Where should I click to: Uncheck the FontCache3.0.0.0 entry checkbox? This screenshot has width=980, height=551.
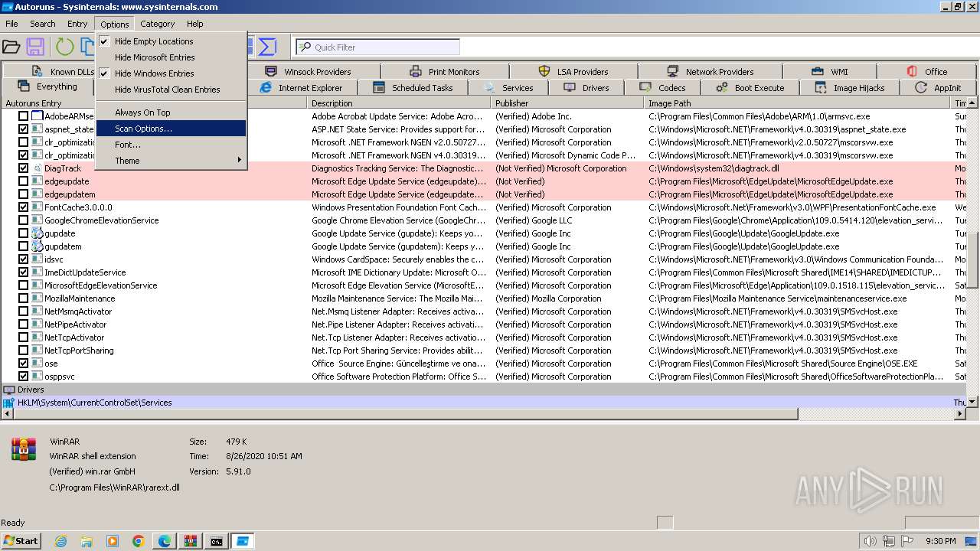coord(23,207)
